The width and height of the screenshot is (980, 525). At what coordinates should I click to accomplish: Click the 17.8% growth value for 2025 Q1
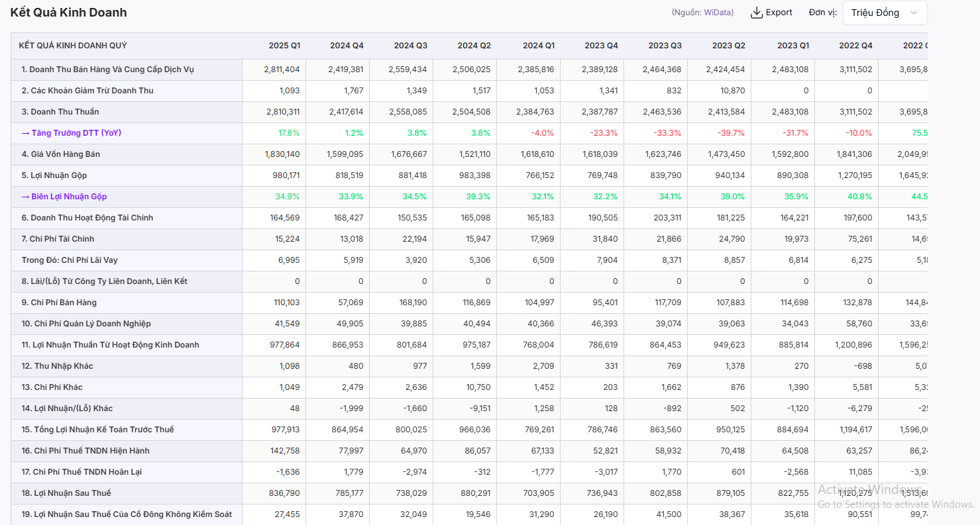[288, 133]
